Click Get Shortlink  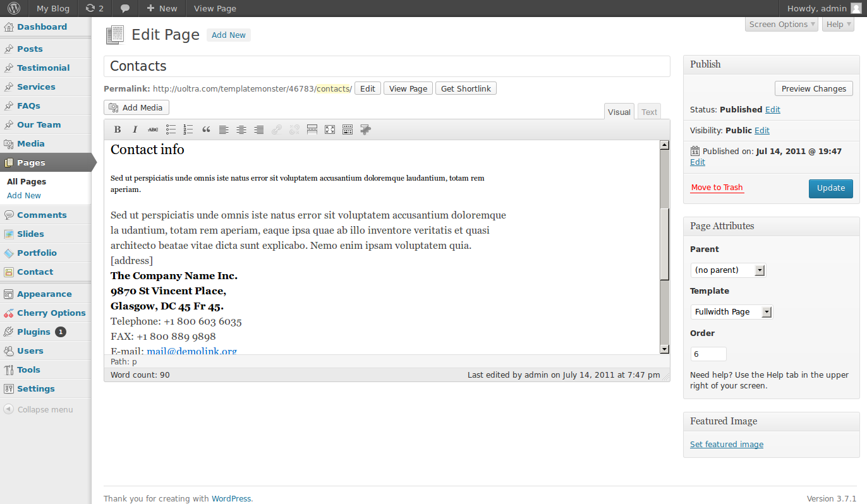466,88
